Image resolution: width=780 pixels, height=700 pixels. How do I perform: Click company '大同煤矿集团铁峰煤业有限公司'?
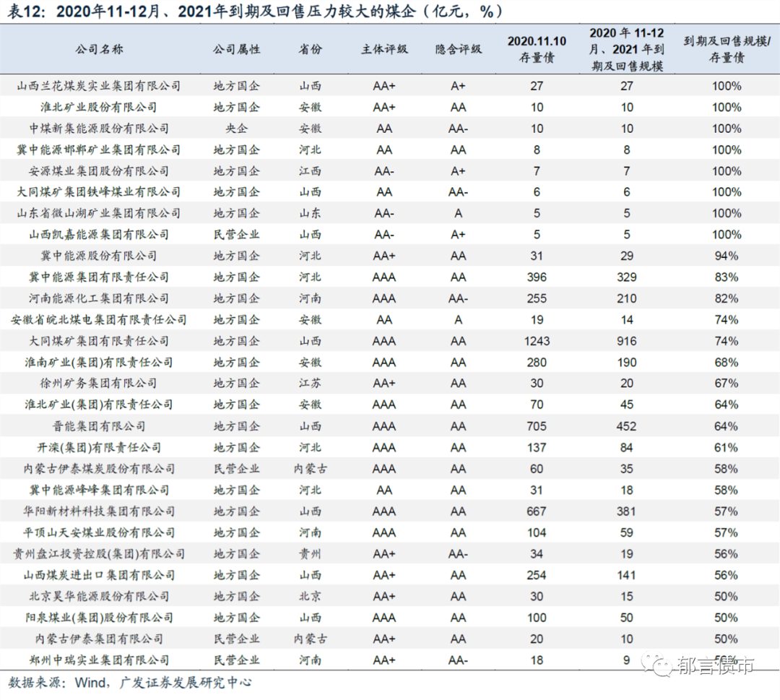[x=99, y=192]
